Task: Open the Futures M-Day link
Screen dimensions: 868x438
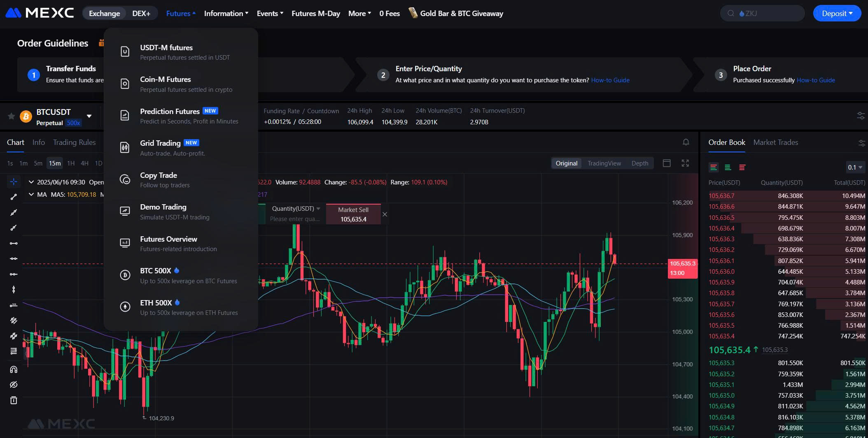Action: click(316, 13)
